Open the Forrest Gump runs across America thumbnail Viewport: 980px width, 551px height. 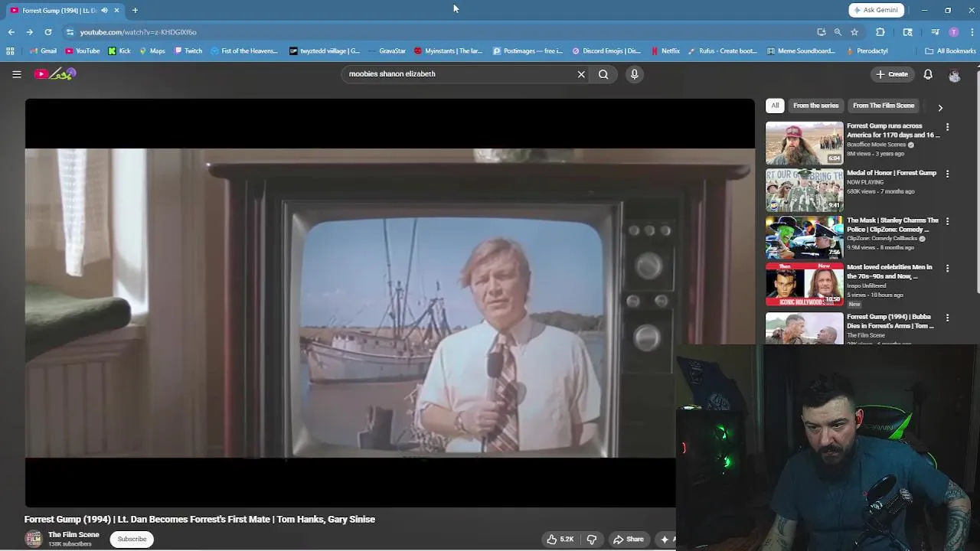point(804,143)
